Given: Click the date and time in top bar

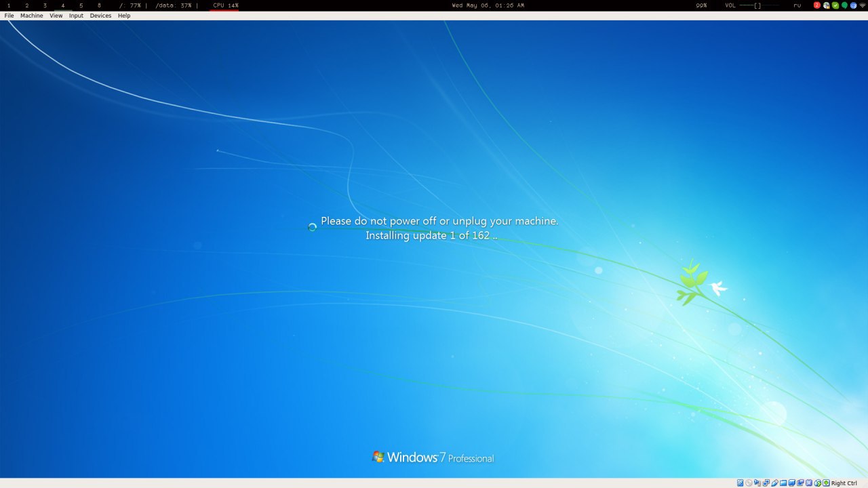Looking at the screenshot, I should [x=488, y=5].
